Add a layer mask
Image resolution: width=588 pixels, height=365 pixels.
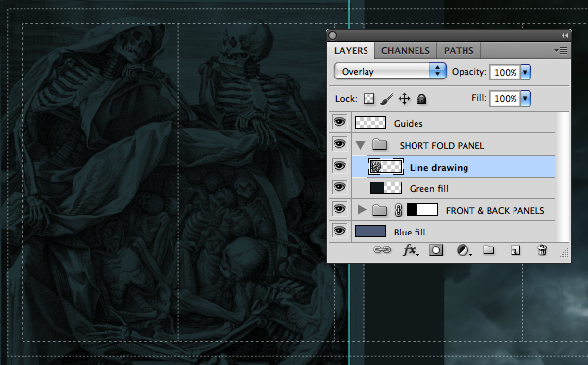point(436,250)
